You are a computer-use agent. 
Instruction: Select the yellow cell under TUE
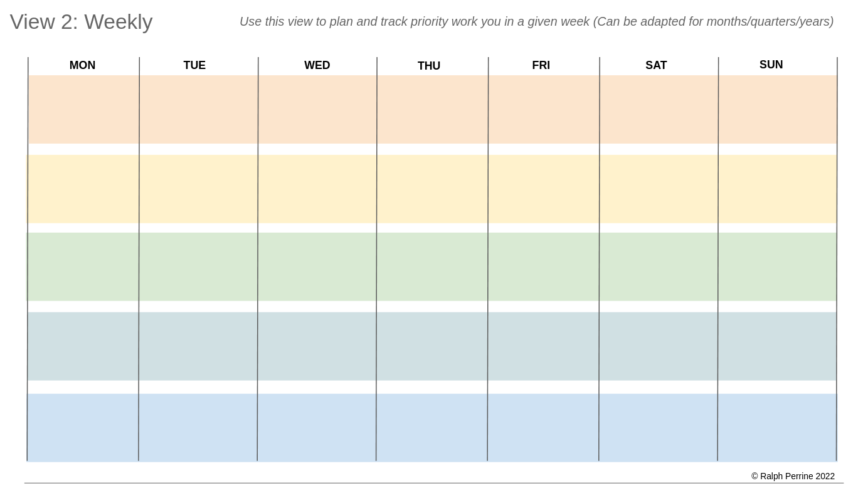[198, 189]
